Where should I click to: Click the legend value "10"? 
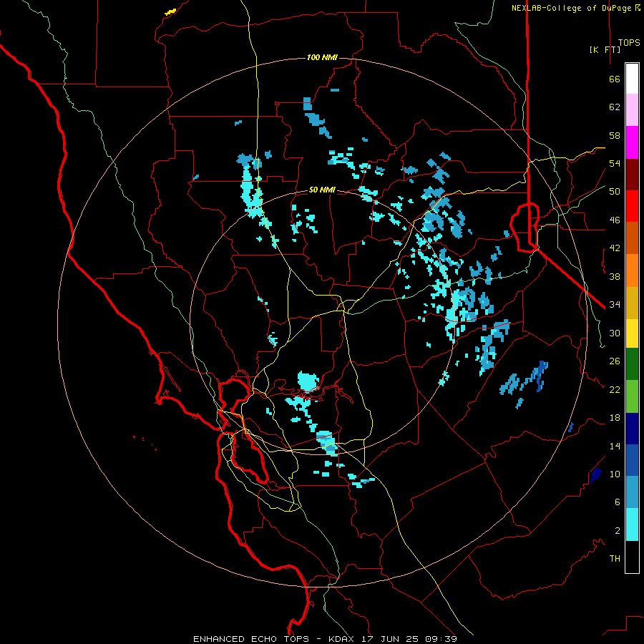click(615, 474)
